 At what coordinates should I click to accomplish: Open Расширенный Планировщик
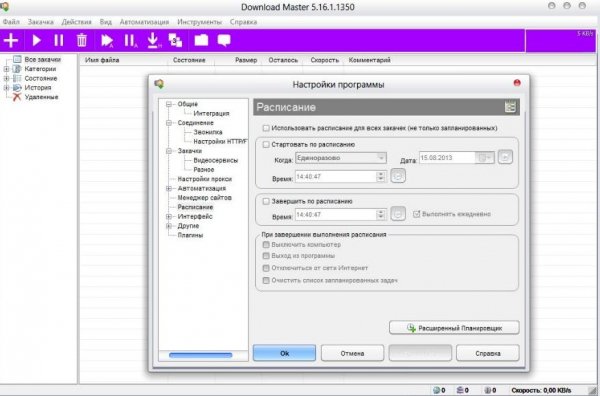coord(454,328)
